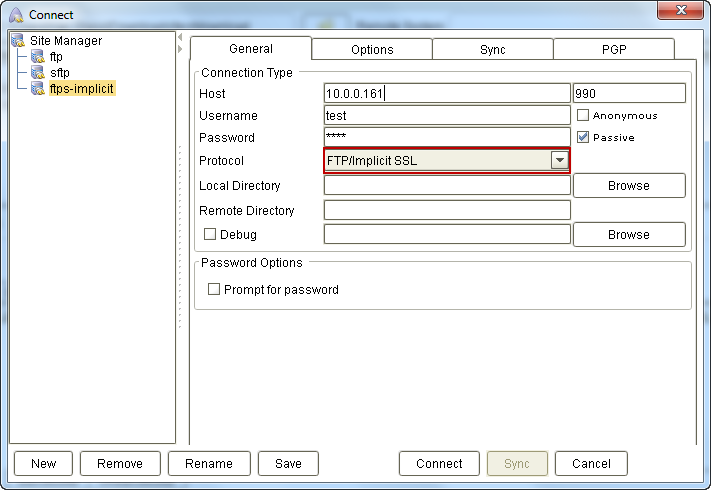Click the ftp site icon
Screen dimensions: 711x490
[x=38, y=57]
